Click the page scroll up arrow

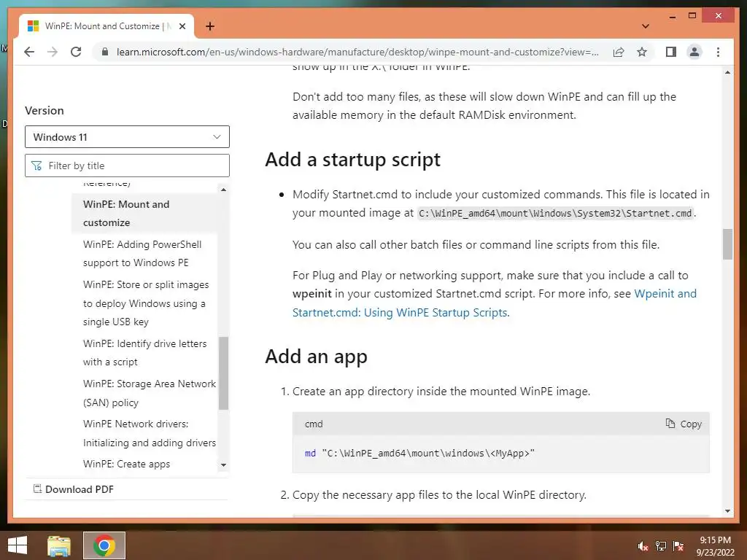pyautogui.click(x=727, y=72)
